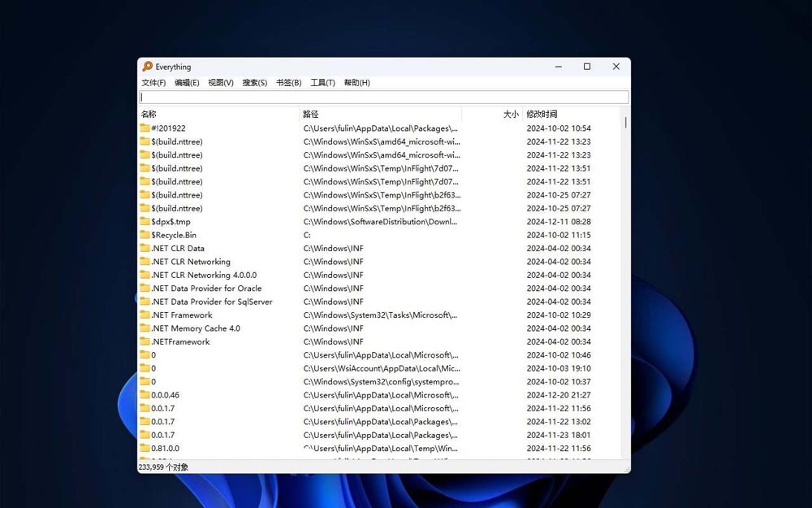Open the 编辑(E) menu
This screenshot has width=812, height=508.
pos(187,82)
